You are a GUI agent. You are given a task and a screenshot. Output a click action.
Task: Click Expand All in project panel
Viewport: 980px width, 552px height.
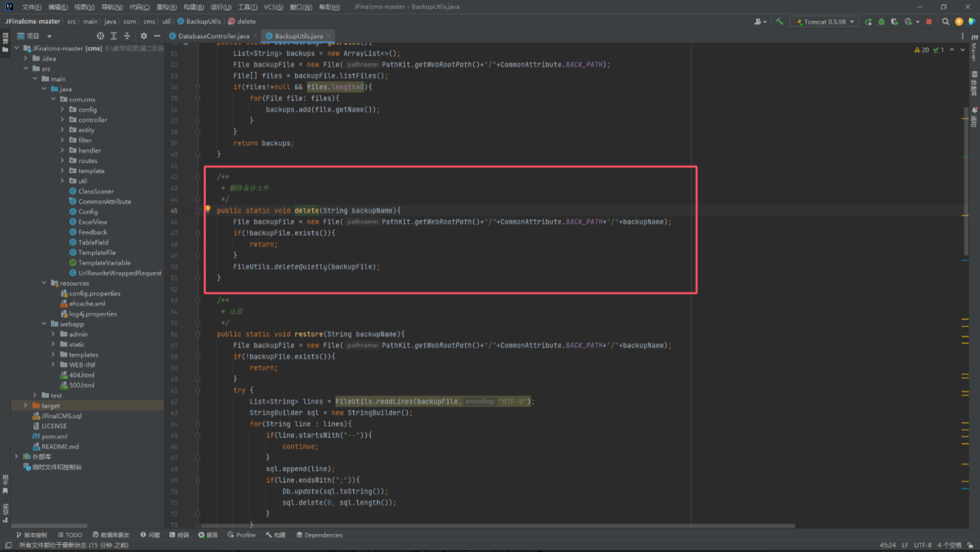(x=114, y=36)
